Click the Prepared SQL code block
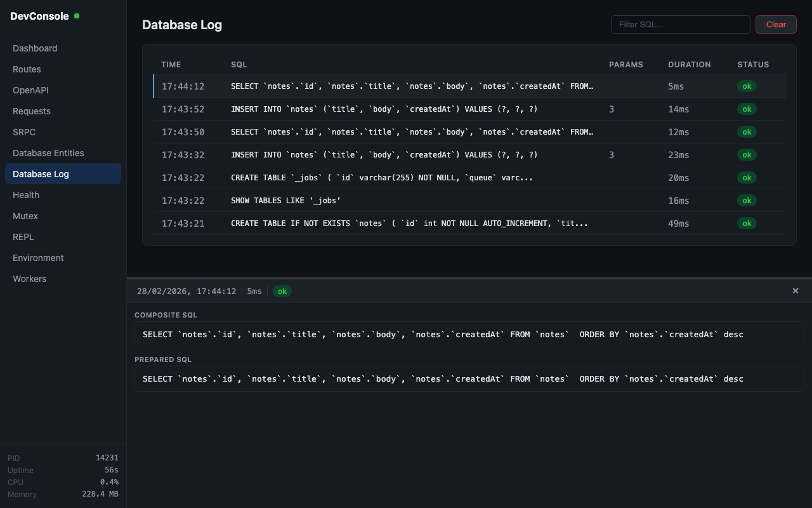This screenshot has height=508, width=812. click(x=469, y=379)
